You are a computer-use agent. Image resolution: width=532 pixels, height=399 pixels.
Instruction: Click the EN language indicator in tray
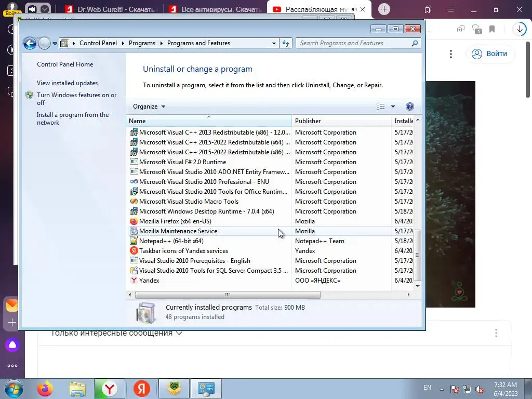click(428, 388)
